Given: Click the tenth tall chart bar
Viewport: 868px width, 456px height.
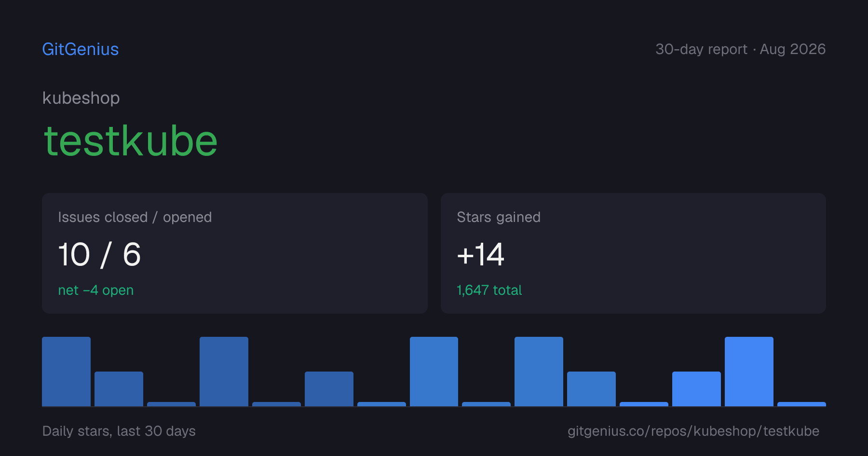Looking at the screenshot, I should (539, 372).
